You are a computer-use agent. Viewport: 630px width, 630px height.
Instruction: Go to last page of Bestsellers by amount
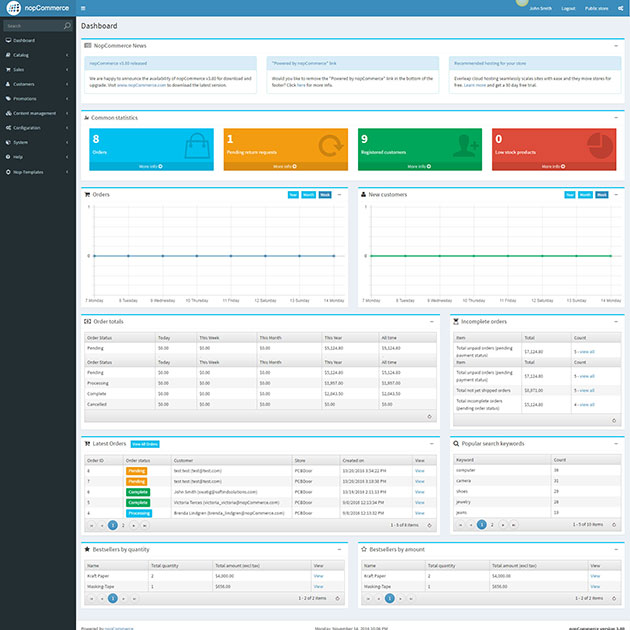coord(411,598)
